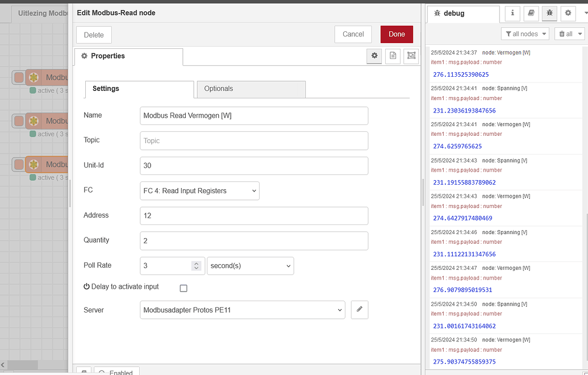This screenshot has width=588, height=375.
Task: Open node appearance icon
Action: coord(411,56)
